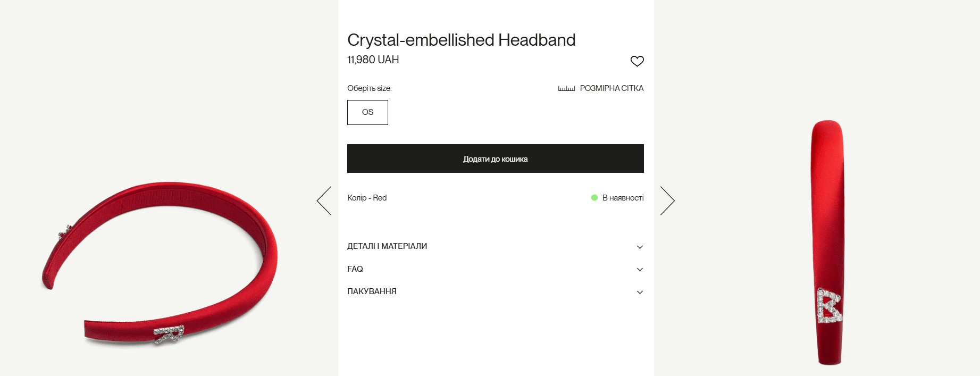Screen dimensions: 980x376
Task: Open the РОЗМІРНА СІТКА size guide link
Action: tap(612, 88)
